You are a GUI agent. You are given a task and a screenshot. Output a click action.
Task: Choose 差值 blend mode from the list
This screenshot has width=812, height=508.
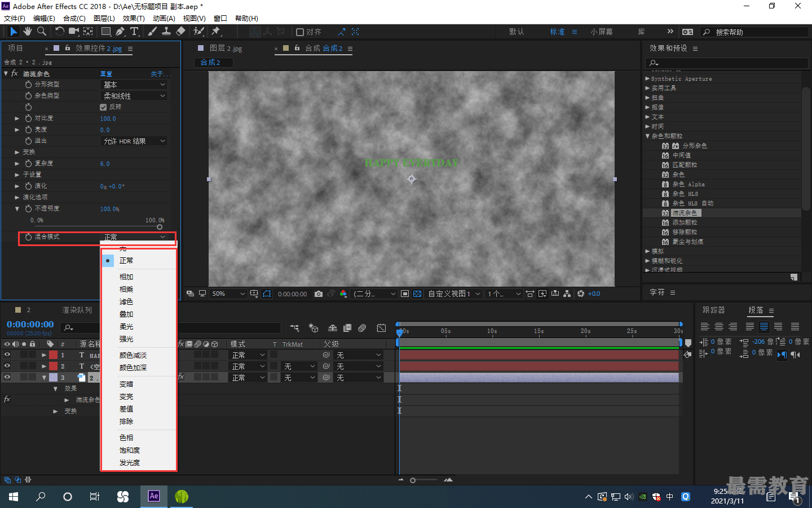(126, 409)
